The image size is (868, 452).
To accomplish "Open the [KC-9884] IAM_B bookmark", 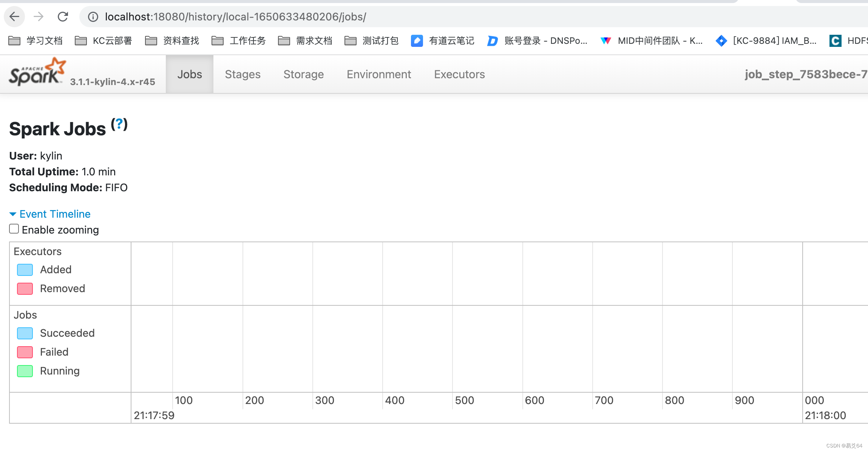I will tap(766, 40).
